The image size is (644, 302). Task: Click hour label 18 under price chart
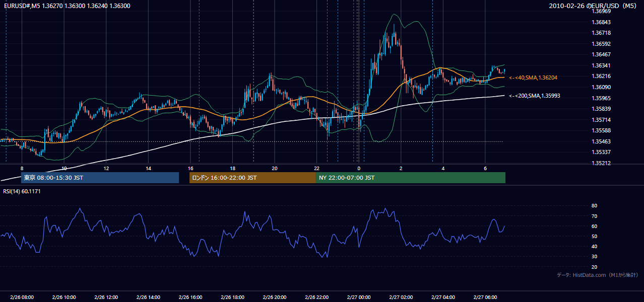pyautogui.click(x=232, y=168)
